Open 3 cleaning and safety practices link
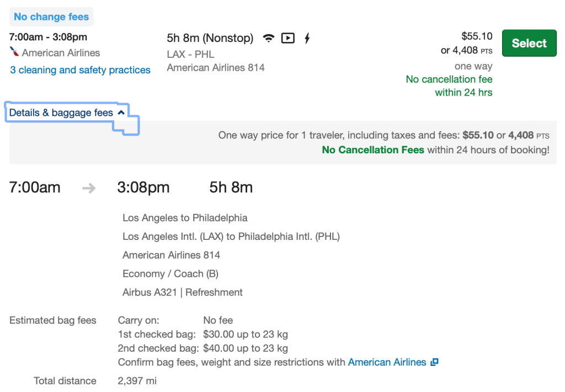This screenshot has width=565, height=392. 80,70
